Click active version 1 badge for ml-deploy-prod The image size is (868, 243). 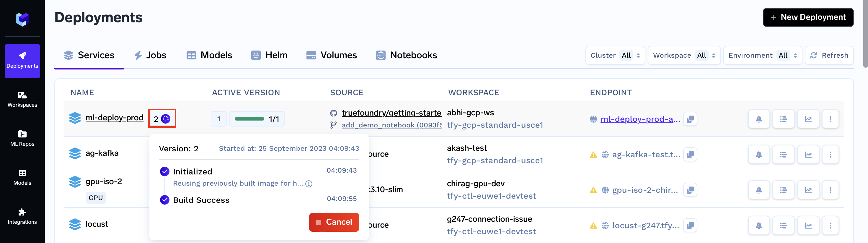[219, 119]
